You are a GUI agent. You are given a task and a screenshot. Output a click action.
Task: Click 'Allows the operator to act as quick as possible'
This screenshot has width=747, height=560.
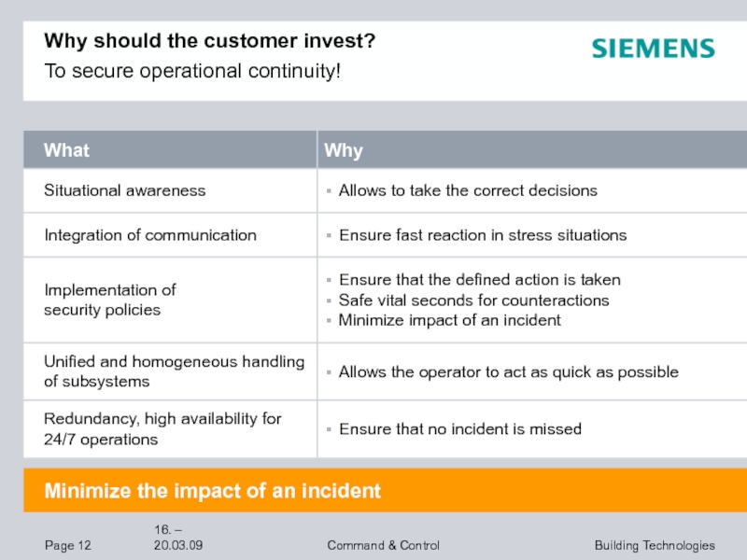(x=508, y=371)
